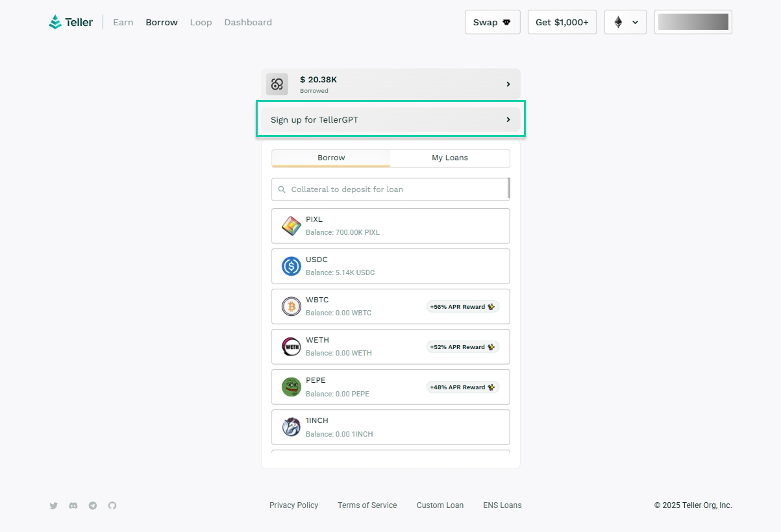
Task: Click the 'Balance: 700.00K PIXL' text
Action: click(x=343, y=232)
